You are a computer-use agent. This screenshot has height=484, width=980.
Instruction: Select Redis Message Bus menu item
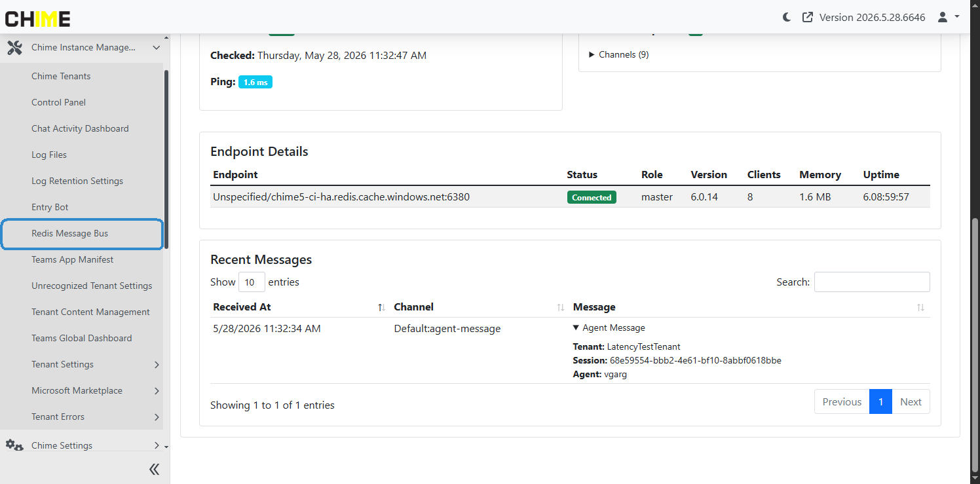[x=82, y=234]
